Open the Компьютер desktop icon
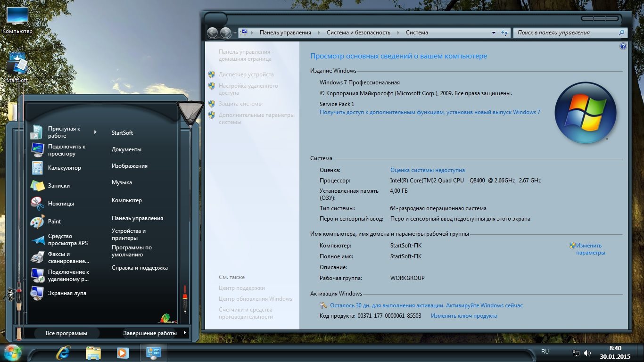Viewport: 644px width, 362px height. tap(17, 21)
